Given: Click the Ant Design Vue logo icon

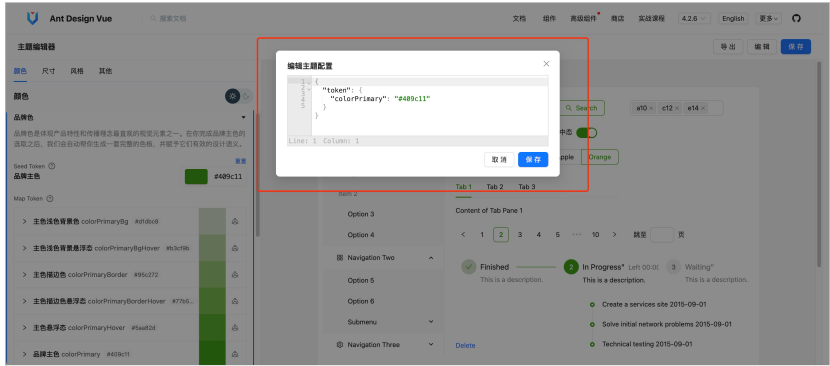Looking at the screenshot, I should [32, 18].
